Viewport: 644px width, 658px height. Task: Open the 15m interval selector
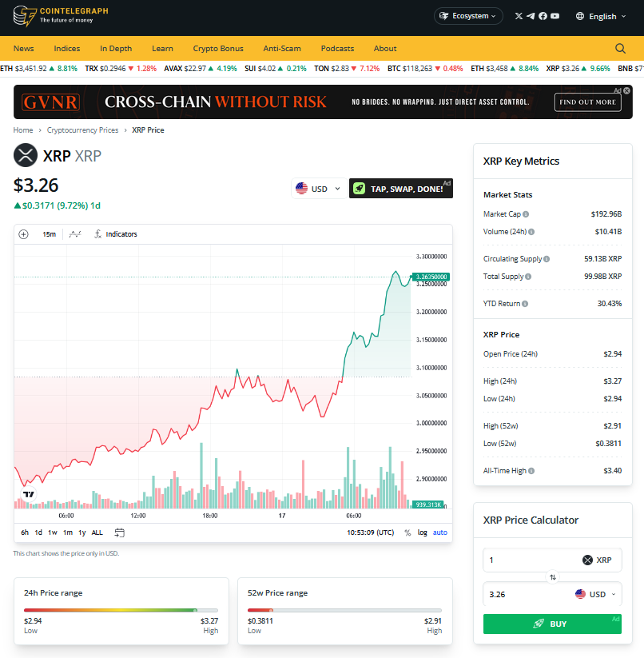[49, 234]
